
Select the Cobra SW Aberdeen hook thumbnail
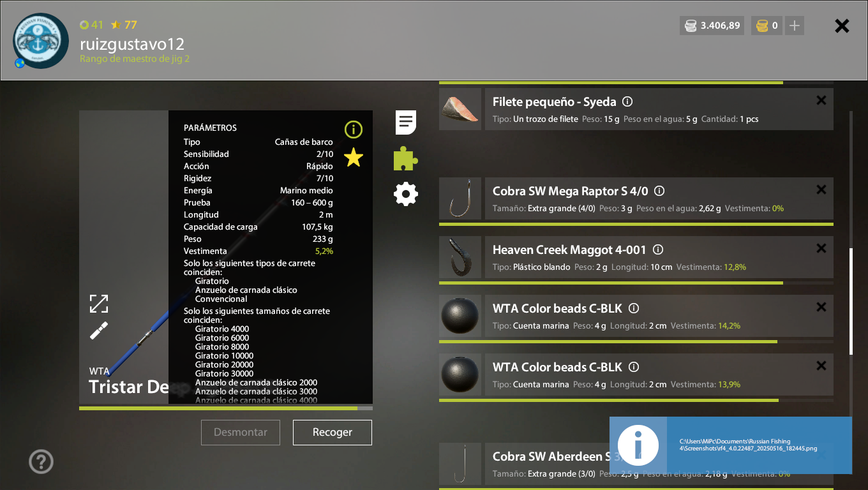[460, 464]
